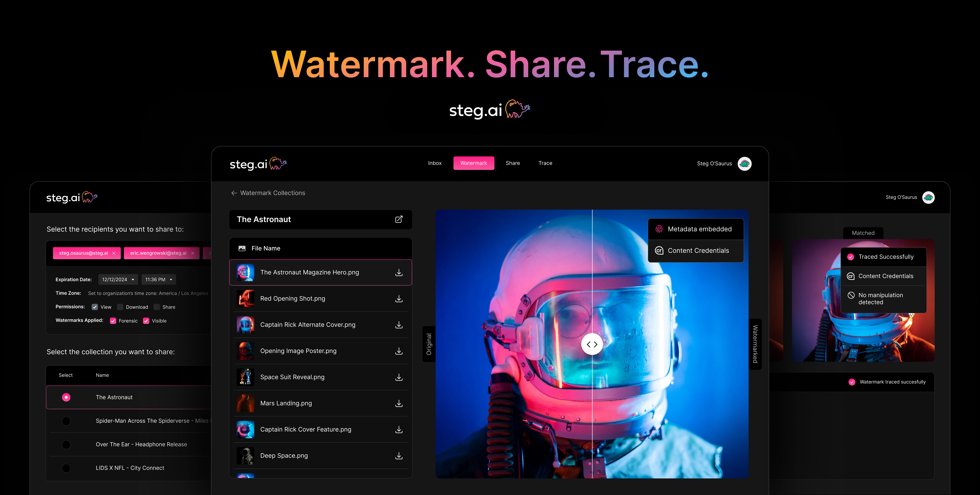Switch to the Trace tab

click(545, 163)
